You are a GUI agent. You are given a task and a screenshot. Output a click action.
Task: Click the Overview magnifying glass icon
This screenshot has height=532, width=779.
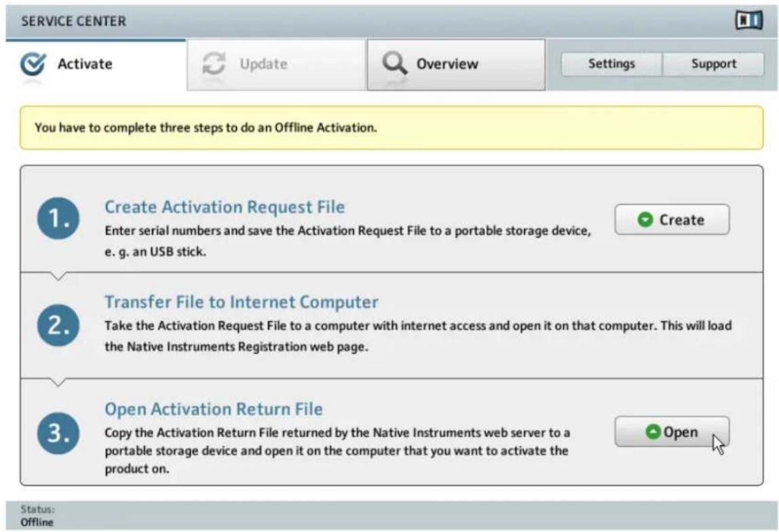point(394,64)
